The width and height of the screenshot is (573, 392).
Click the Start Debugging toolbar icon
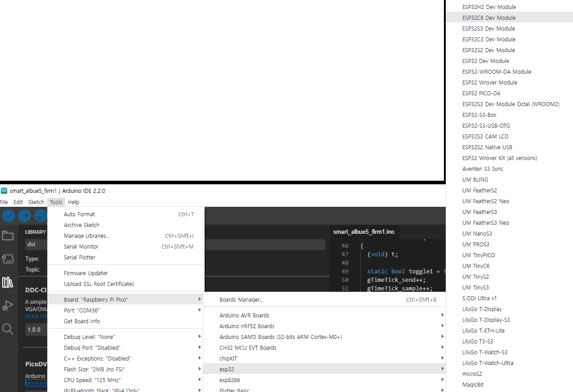(41, 216)
